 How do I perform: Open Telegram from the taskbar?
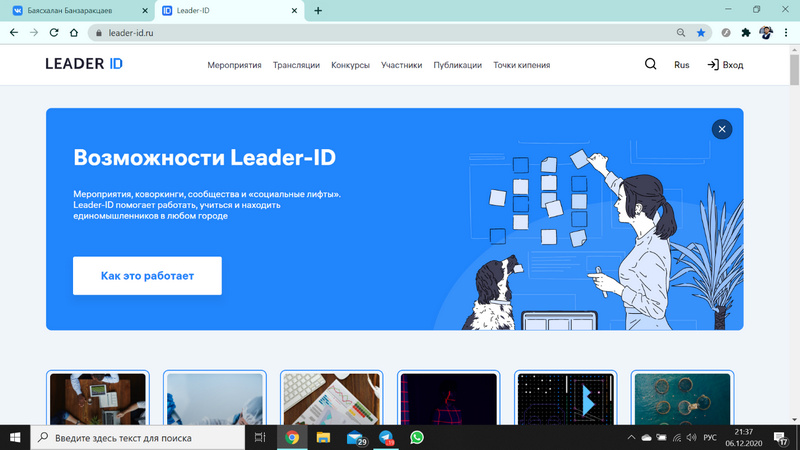click(386, 437)
